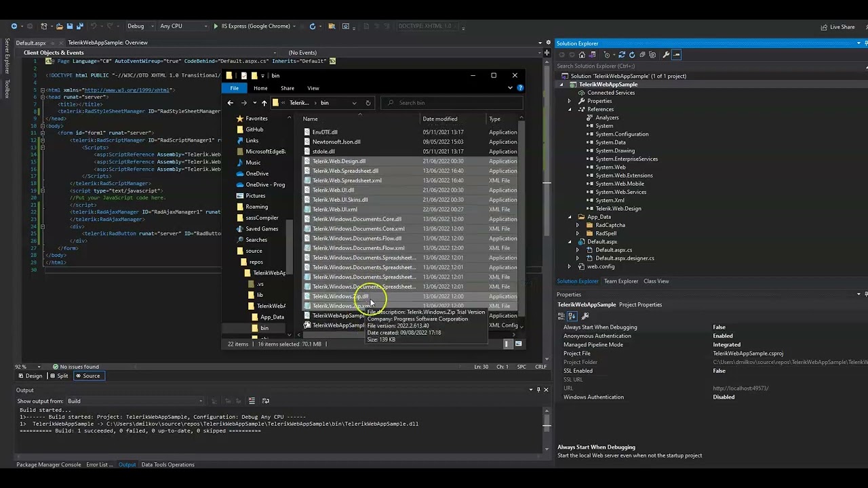This screenshot has width=868, height=488.
Task: Select Newtonsoft.Json.dll in file list
Action: [x=336, y=142]
